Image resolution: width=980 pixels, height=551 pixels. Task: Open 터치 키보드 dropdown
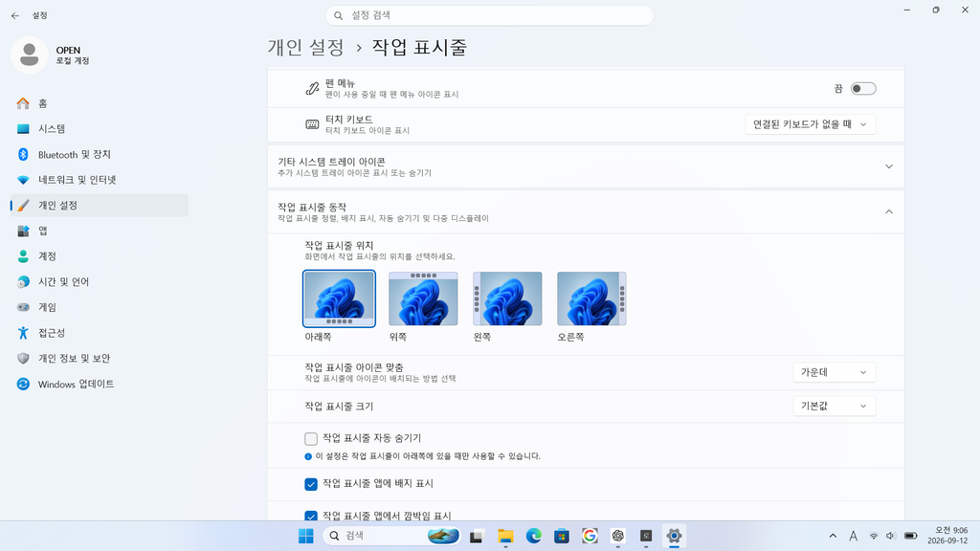(810, 124)
